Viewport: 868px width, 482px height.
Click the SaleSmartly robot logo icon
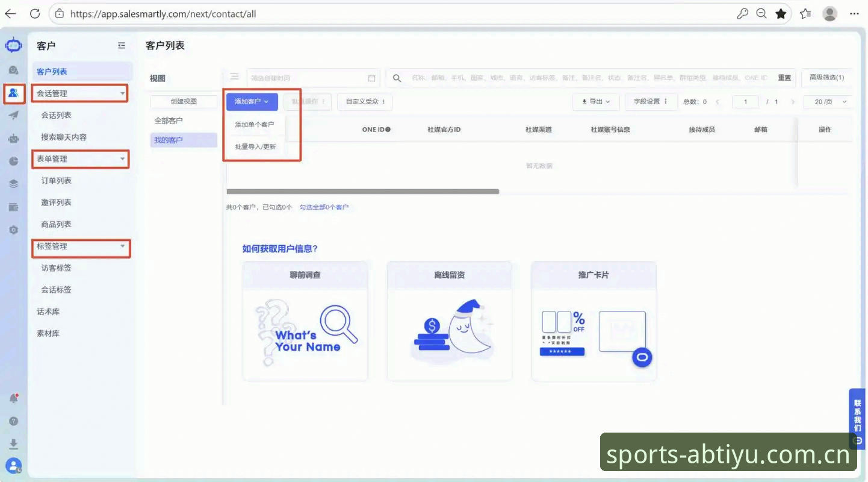[x=13, y=46]
